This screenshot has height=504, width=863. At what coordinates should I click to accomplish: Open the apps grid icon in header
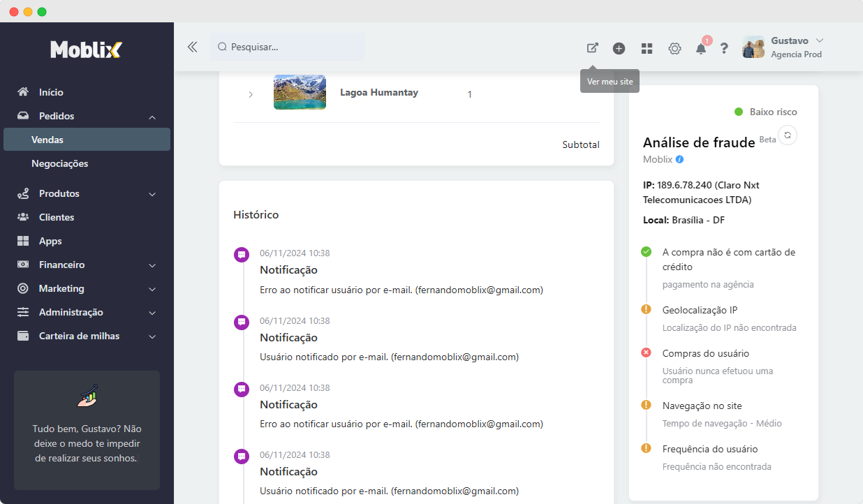click(x=647, y=48)
